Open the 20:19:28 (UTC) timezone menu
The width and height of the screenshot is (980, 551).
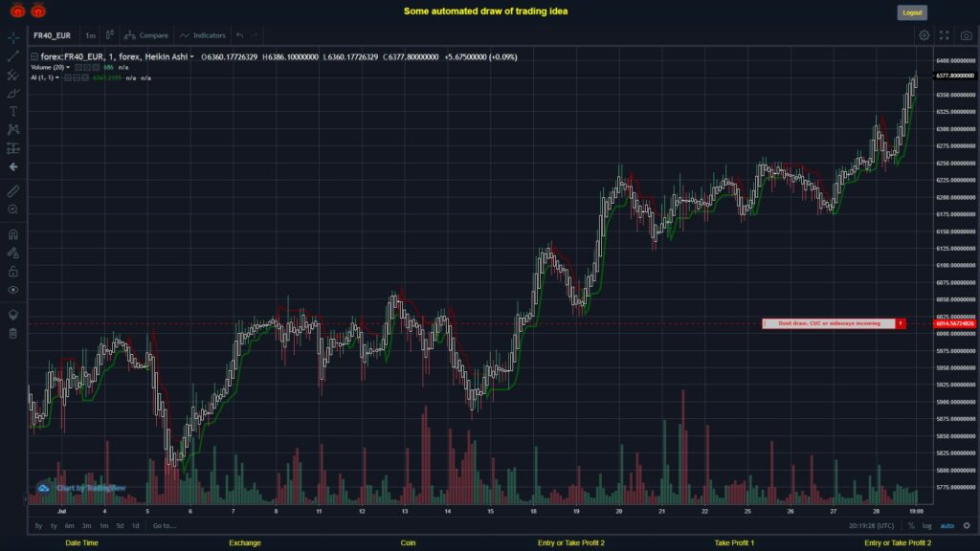click(871, 526)
